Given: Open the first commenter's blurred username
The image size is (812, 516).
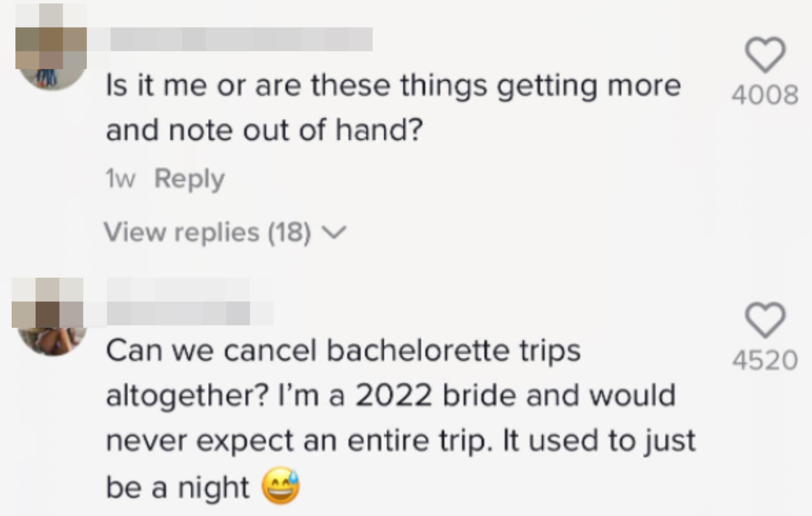Looking at the screenshot, I should (241, 39).
